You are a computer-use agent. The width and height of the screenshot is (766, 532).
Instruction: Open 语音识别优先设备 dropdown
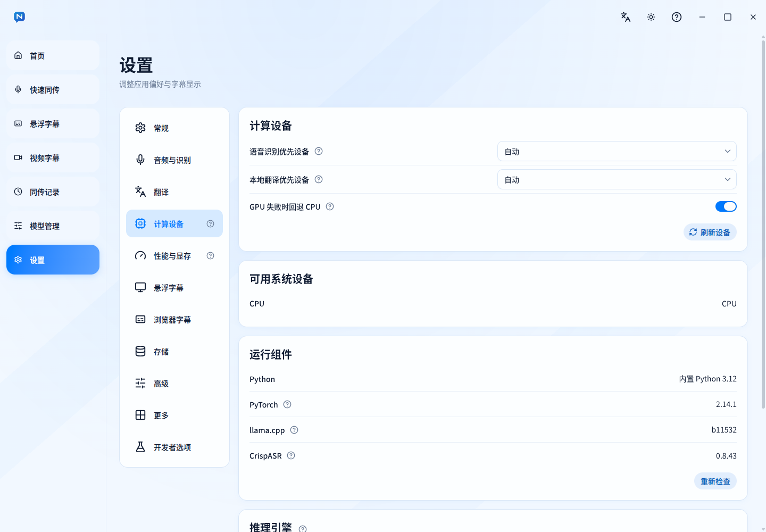click(617, 151)
